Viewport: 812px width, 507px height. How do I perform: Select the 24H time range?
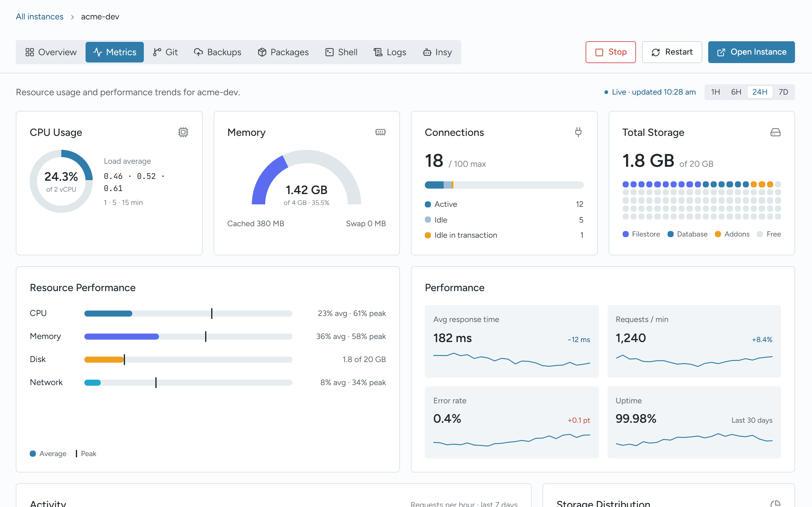tap(760, 92)
